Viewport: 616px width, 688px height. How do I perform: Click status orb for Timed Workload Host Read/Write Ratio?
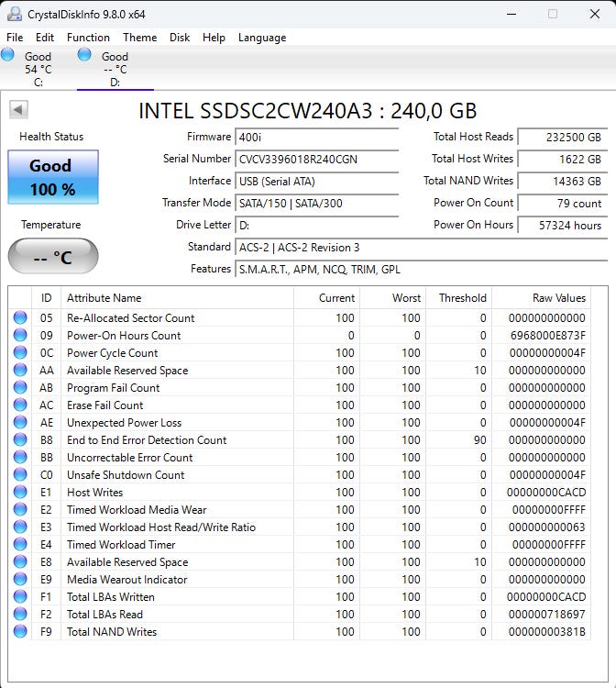[20, 527]
